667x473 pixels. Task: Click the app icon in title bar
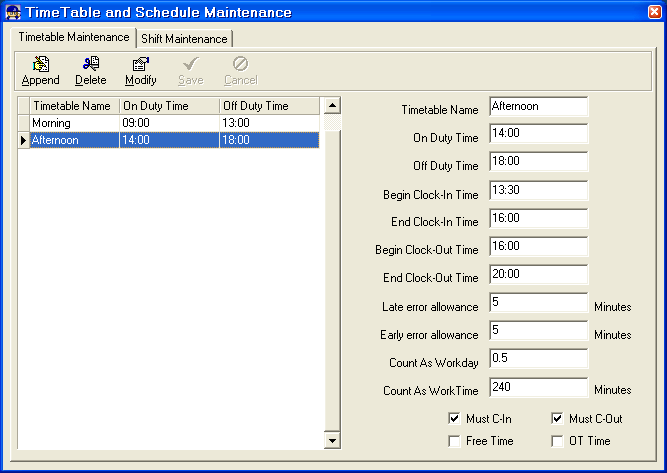(x=14, y=12)
